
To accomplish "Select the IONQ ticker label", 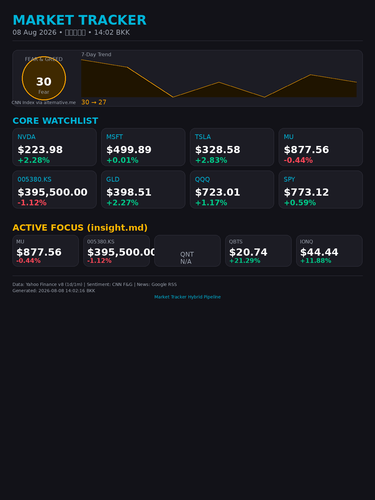I will 306,242.
